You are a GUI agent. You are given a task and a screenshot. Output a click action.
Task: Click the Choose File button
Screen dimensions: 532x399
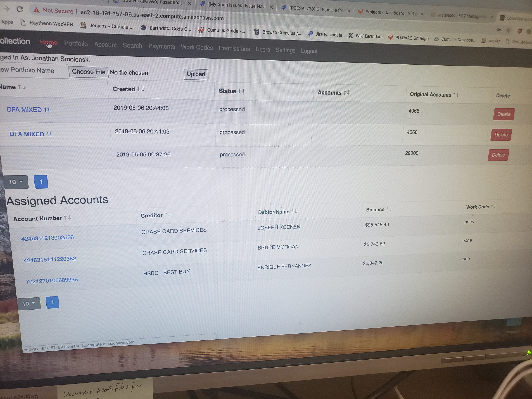(89, 72)
